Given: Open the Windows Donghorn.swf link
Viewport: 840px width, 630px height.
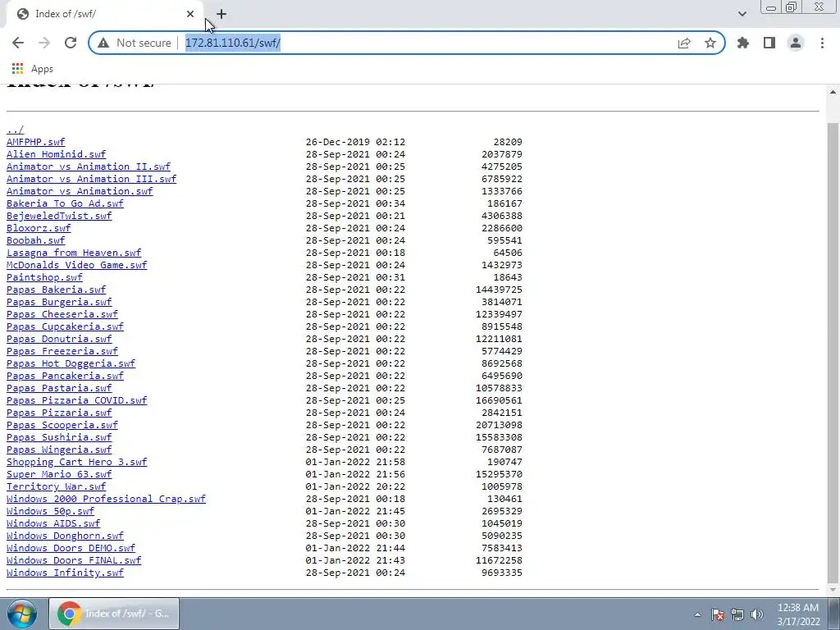Looking at the screenshot, I should [65, 536].
